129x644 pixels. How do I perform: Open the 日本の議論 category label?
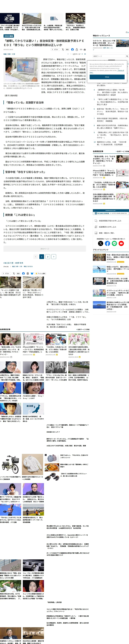9,36
